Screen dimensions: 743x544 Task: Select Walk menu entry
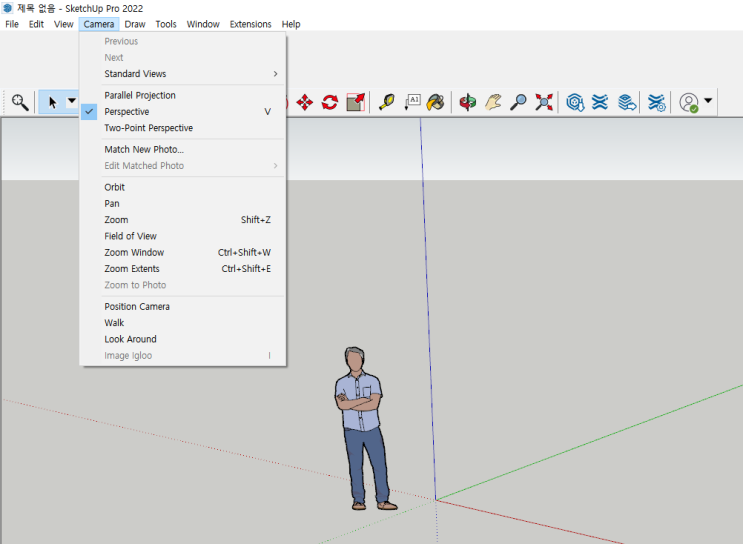pyautogui.click(x=183, y=323)
